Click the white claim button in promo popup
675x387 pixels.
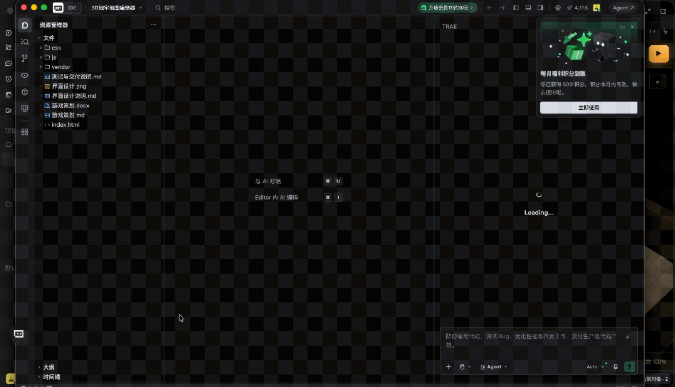[x=588, y=108]
